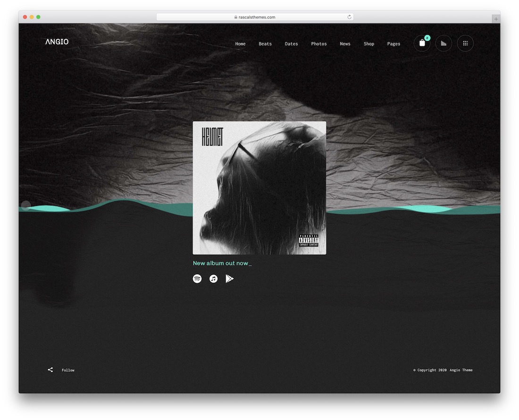This screenshot has width=519, height=420.
Task: Open the Apple Music note icon
Action: [213, 279]
